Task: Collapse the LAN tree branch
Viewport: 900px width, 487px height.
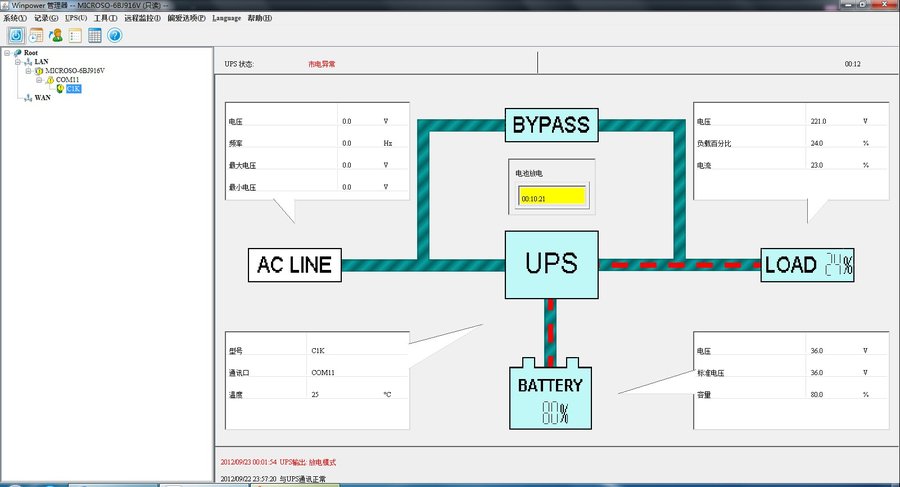Action: 17,61
